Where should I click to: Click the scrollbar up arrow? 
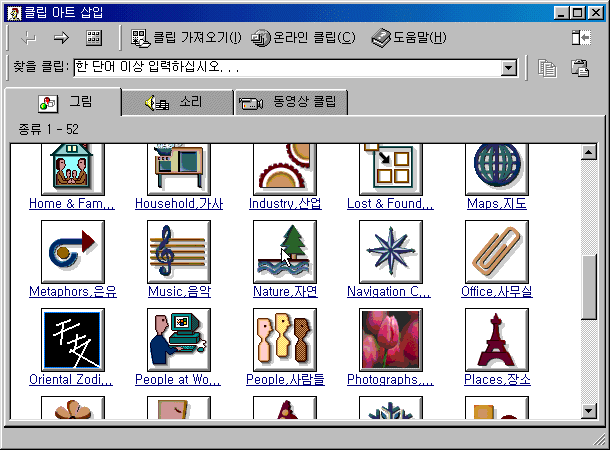pos(589,152)
